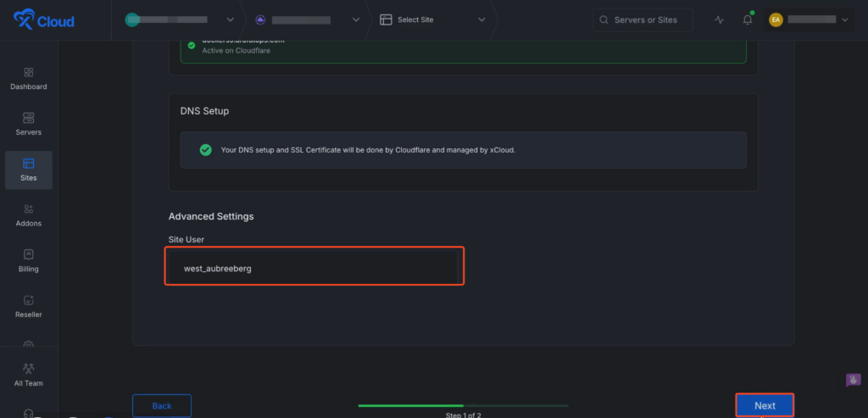
Task: Click the notifications bell icon
Action: 747,20
